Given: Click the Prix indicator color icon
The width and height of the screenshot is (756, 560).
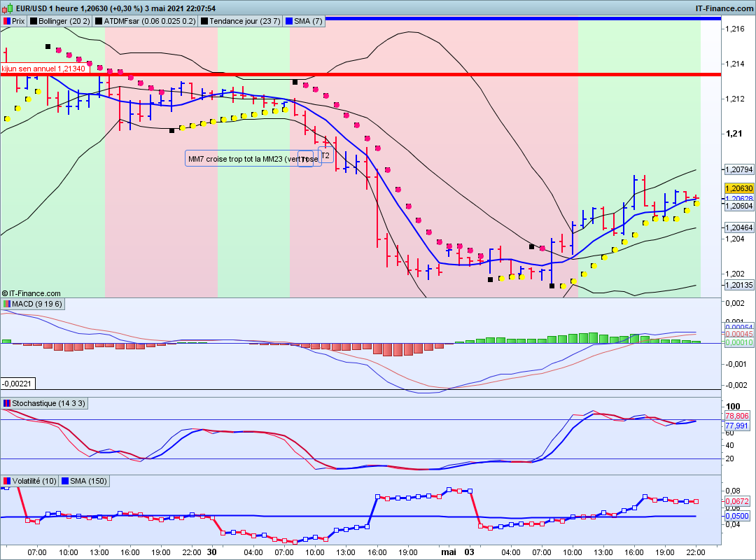Looking at the screenshot, I should pyautogui.click(x=7, y=21).
